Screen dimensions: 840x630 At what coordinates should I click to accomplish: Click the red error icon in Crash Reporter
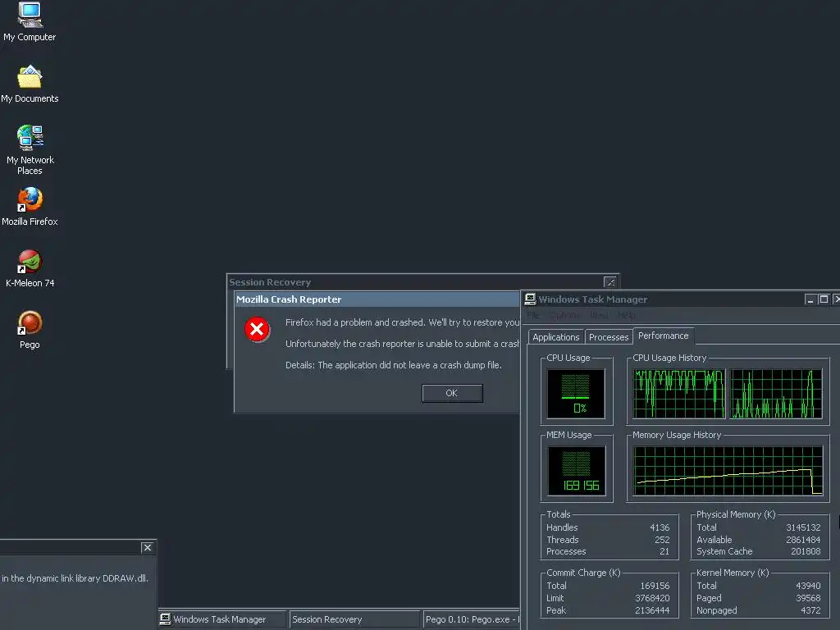coord(257,329)
